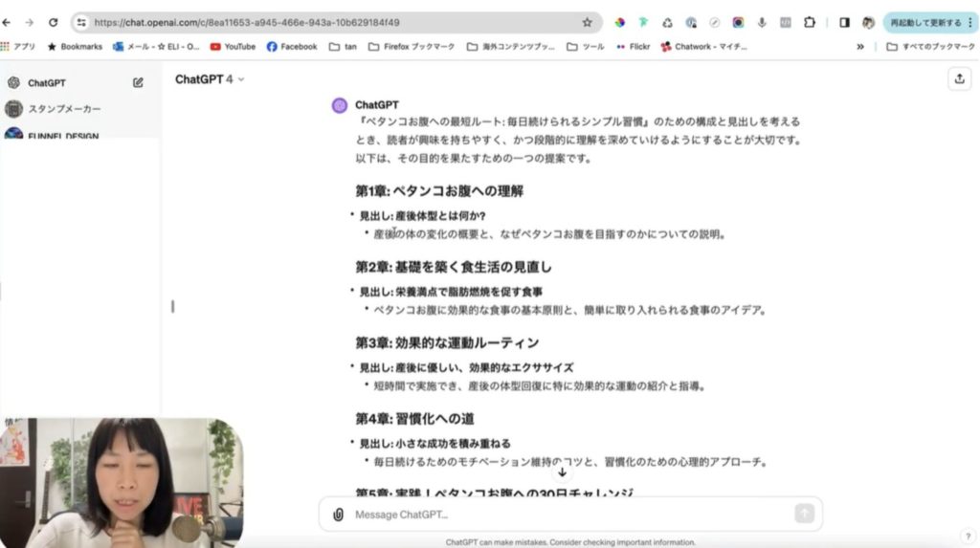Open help via question mark icon
The image size is (980, 548).
pyautogui.click(x=968, y=537)
